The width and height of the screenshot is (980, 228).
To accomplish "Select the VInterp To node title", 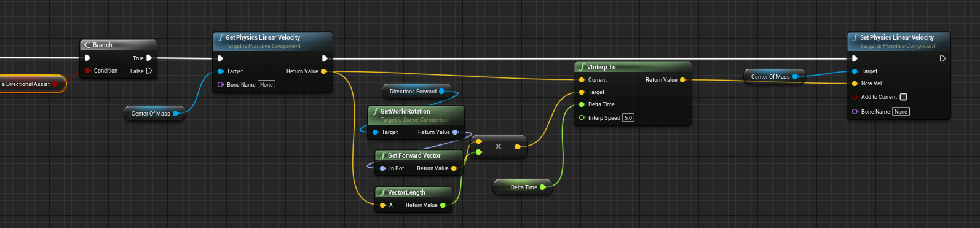I will coord(601,67).
